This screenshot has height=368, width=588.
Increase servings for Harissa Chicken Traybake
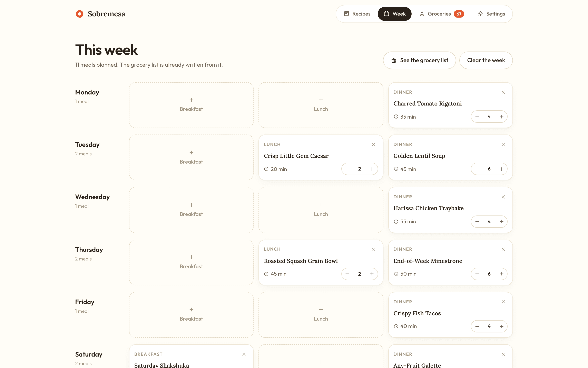pos(501,221)
